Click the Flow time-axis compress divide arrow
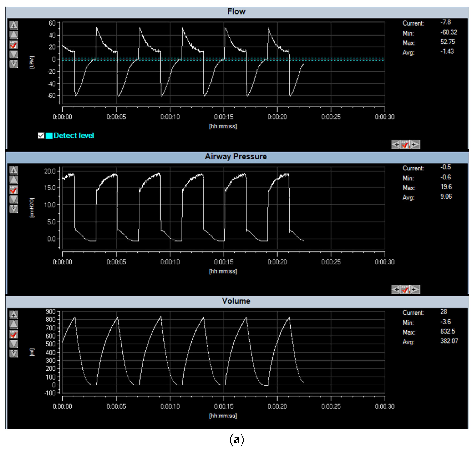Viewport: 476px width, 449px height. click(396, 144)
